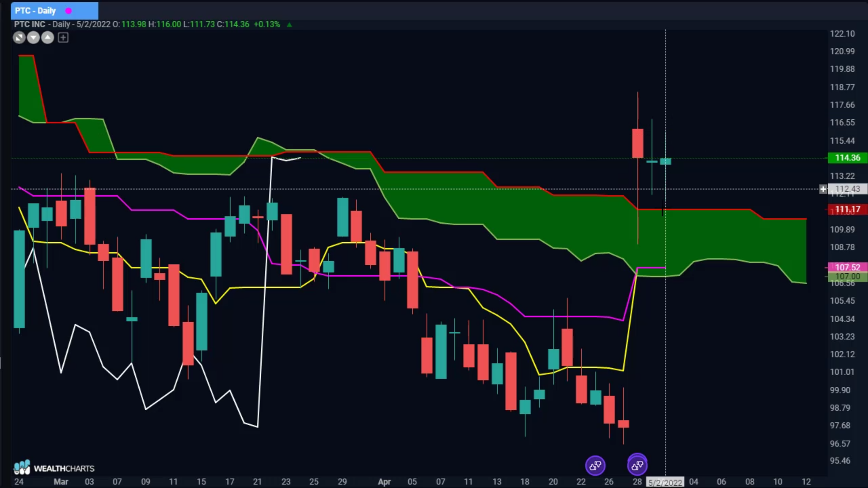Click the magenta 107.52 price label
The image size is (868, 488).
coord(847,267)
